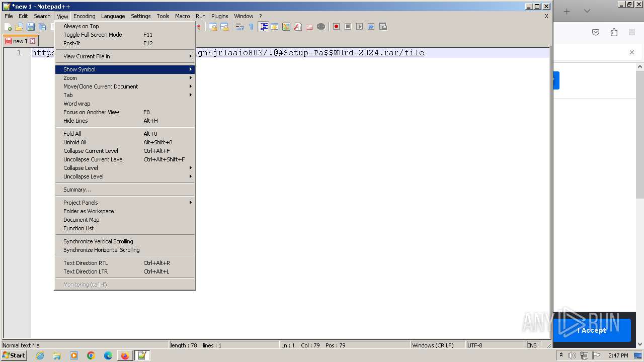
Task: Open the Summary... dialog entry
Action: (125, 190)
